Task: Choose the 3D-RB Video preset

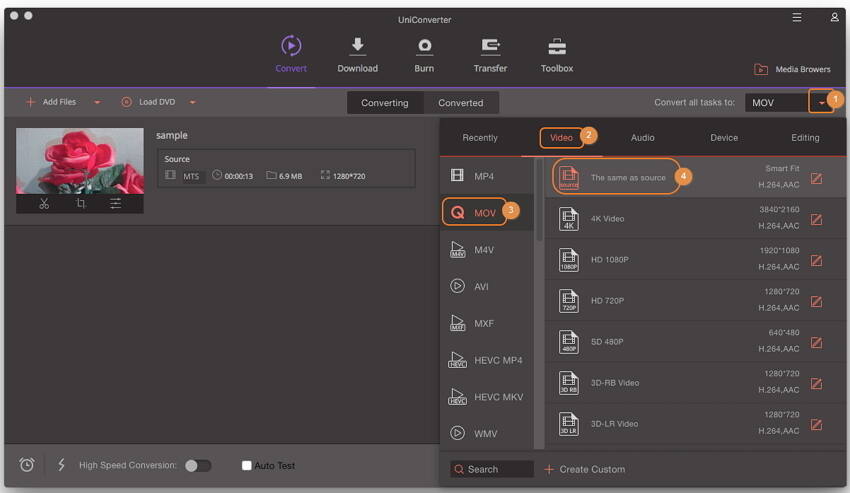Action: [x=694, y=383]
